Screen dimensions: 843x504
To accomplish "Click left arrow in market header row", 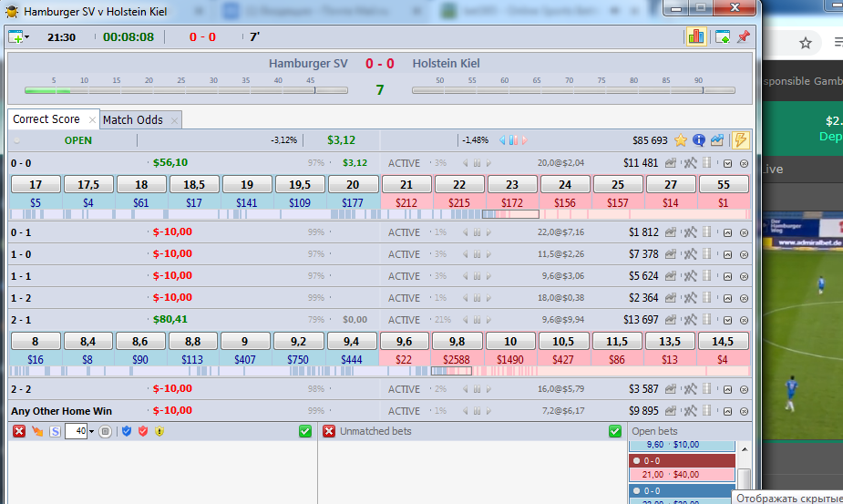I will [502, 140].
